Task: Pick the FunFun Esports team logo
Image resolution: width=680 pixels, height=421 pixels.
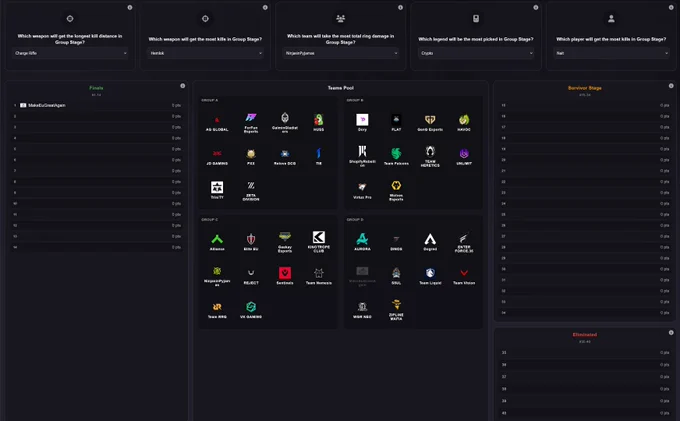Action: [251, 117]
